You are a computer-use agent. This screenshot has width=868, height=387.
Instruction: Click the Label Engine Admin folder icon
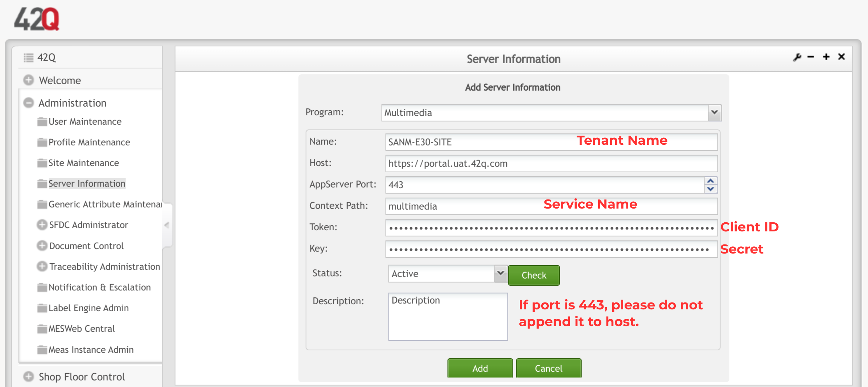click(x=42, y=308)
